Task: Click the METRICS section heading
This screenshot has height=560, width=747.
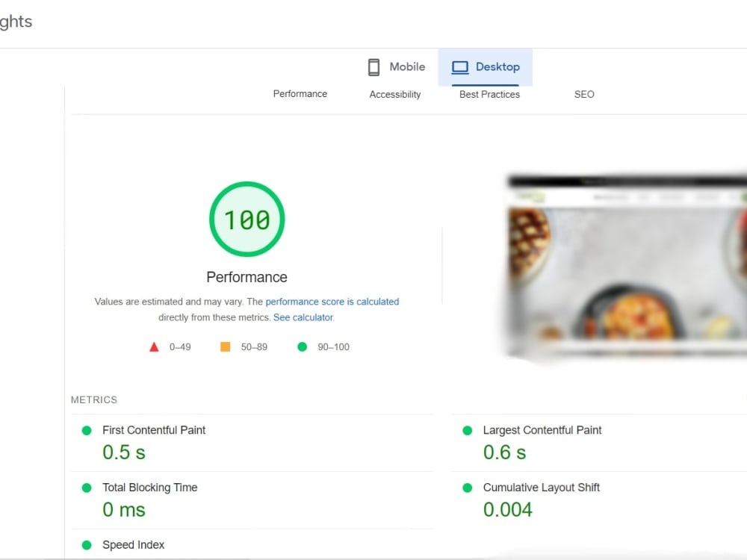Action: pos(94,399)
